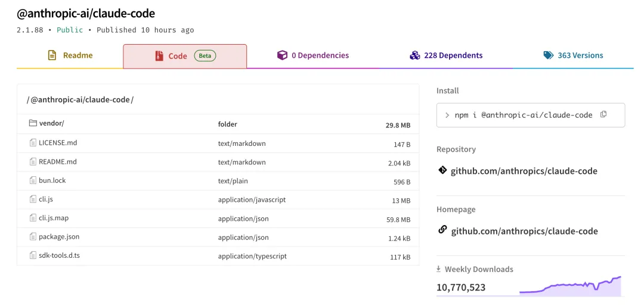This screenshot has width=644, height=306.
Task: Open the package.json file
Action: click(x=59, y=236)
